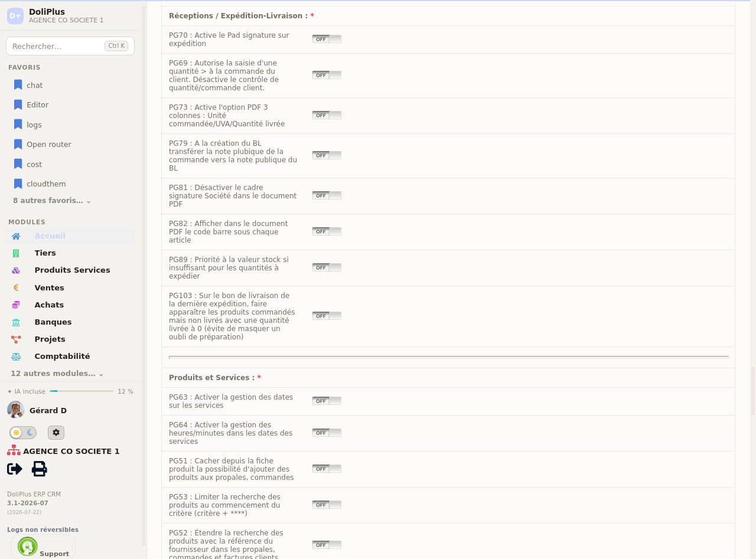Click the Editor bookmark icon
Screen dimensions: 756x559
point(18,104)
